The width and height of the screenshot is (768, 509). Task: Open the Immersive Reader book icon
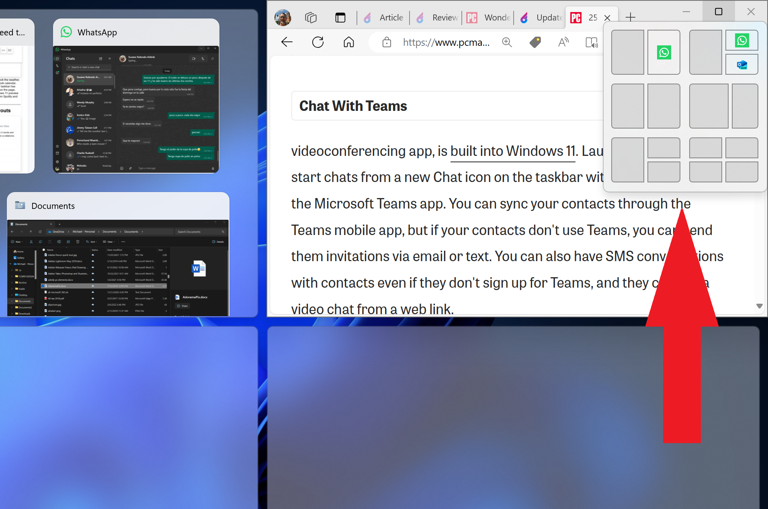click(x=591, y=43)
